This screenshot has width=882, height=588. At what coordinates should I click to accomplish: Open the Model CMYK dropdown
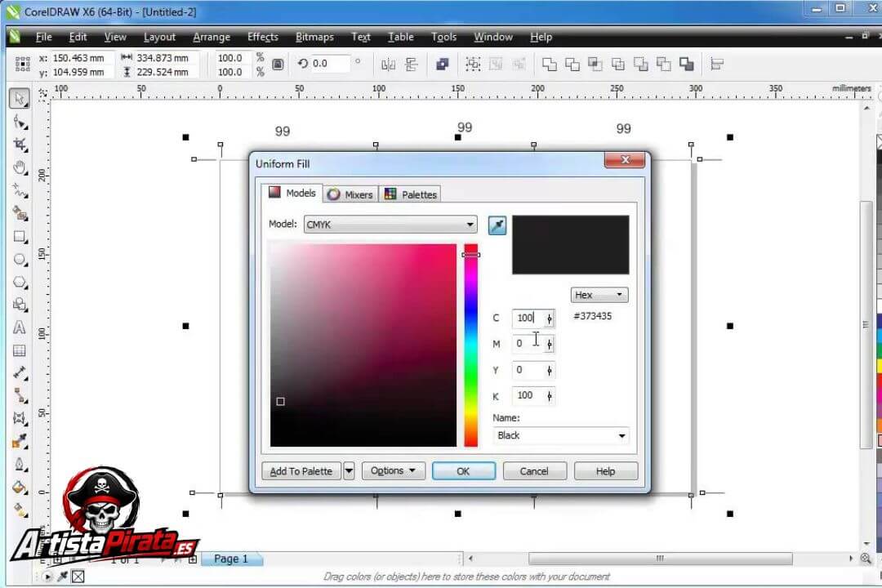click(x=390, y=225)
